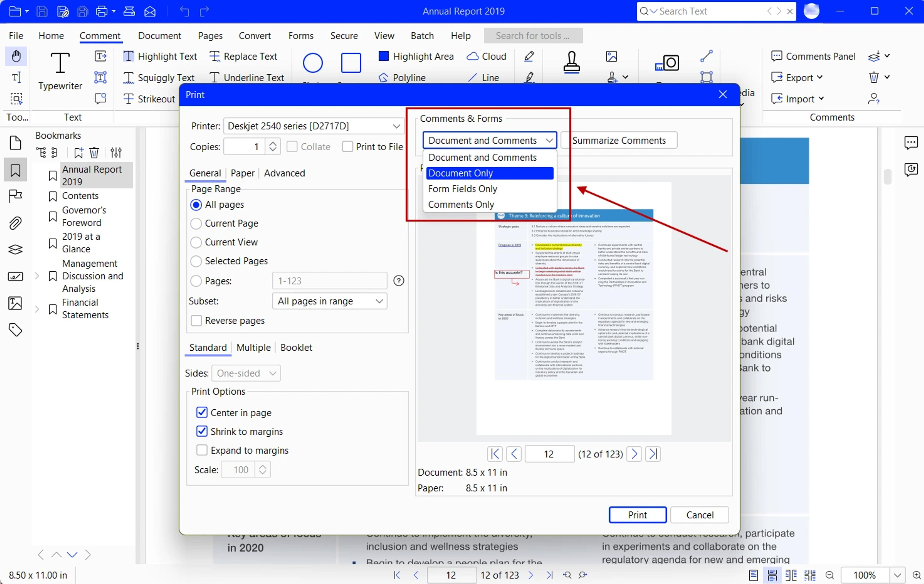Expand Financial Statements bookmark
This screenshot has height=584, width=924.
pyautogui.click(x=37, y=309)
